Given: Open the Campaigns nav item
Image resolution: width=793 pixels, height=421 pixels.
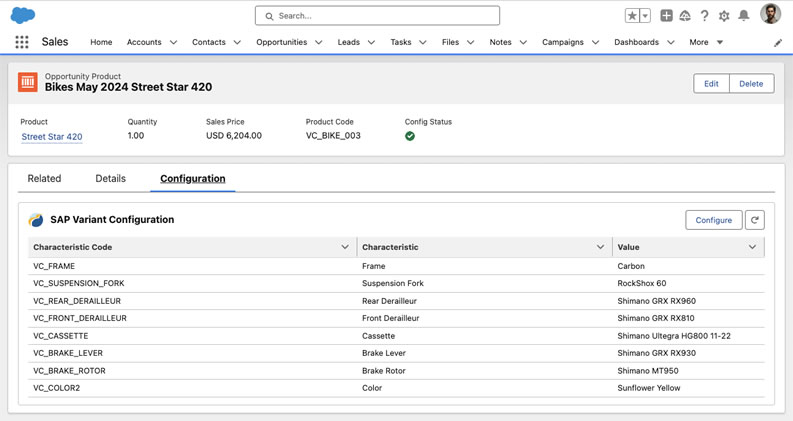Looking at the screenshot, I should 563,42.
